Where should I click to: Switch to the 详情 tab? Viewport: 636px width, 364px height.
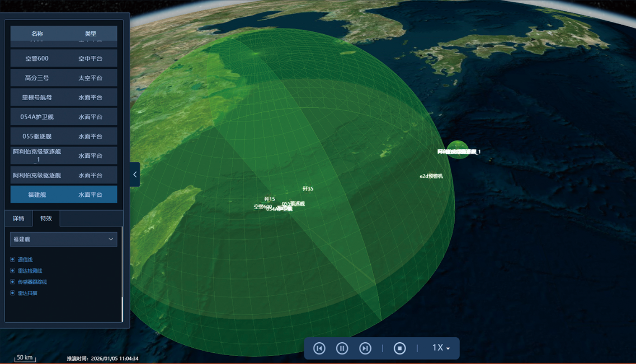(18, 219)
